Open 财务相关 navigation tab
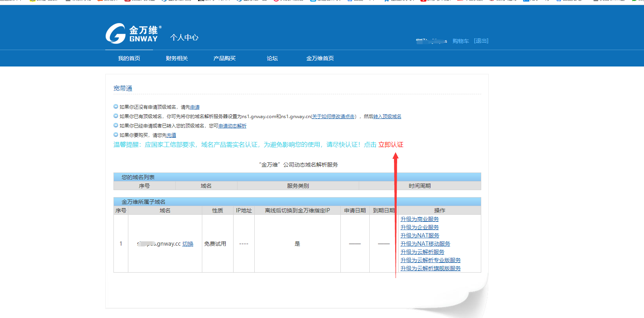The image size is (644, 318). click(177, 58)
